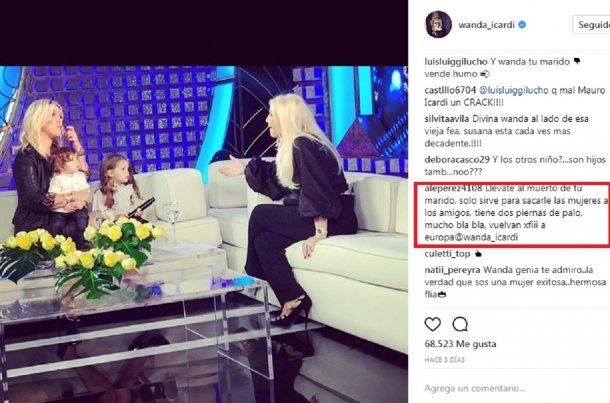Open aleperez4108 commenter profile
The image size is (610, 403).
click(x=453, y=188)
